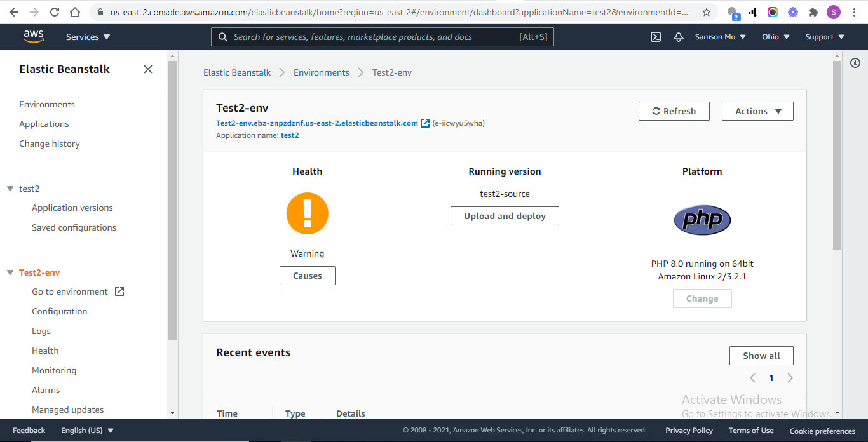Screen dimensions: 868x442
Task: Collapse the test2 application tree
Action: [9, 189]
